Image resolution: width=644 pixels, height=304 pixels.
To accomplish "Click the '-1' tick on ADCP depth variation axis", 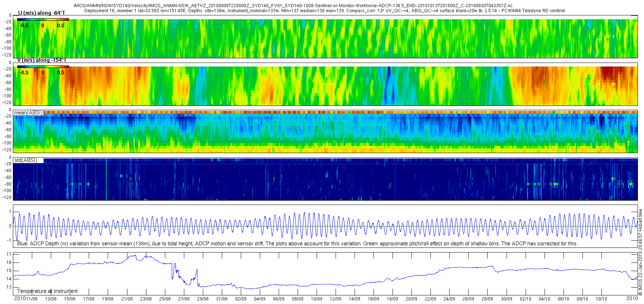I will 9,240.
